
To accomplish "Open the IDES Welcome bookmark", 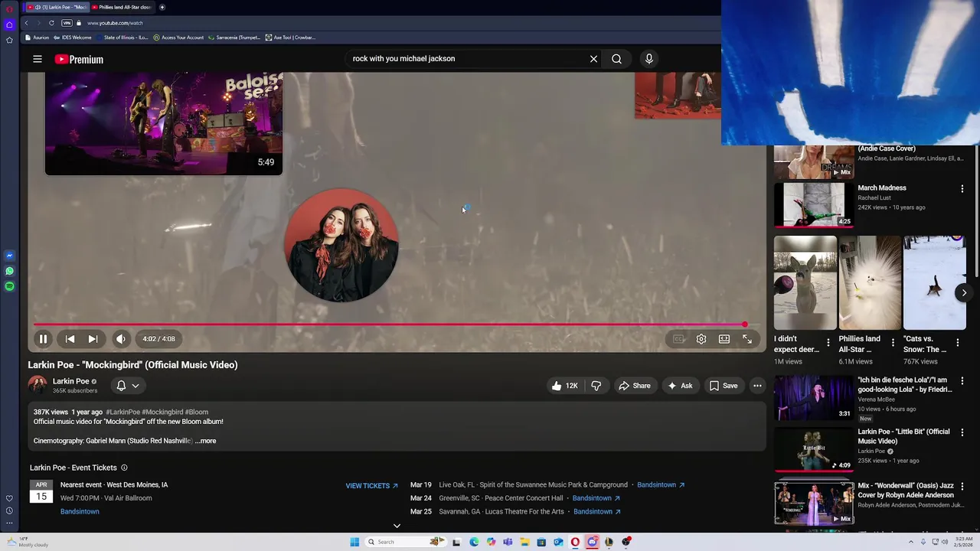I will click(x=73, y=37).
